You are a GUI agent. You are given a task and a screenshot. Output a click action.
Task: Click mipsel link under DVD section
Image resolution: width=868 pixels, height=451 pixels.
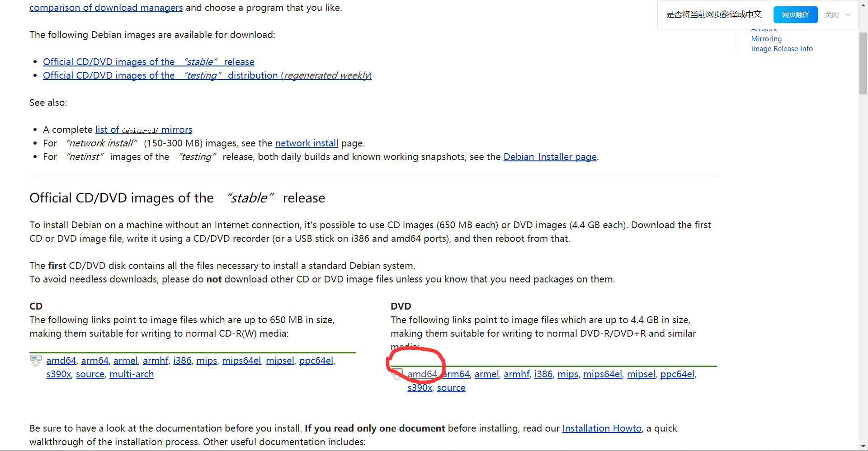pos(641,374)
